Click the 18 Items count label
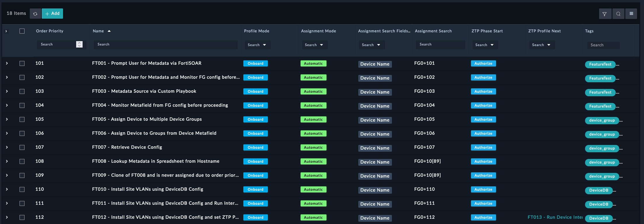The height and width of the screenshot is (224, 644). click(x=16, y=13)
